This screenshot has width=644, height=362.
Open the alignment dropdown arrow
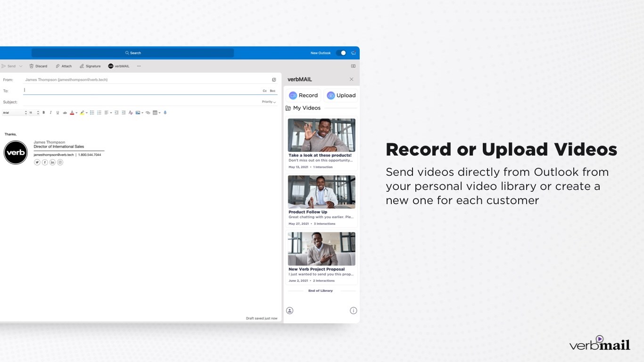(x=111, y=113)
